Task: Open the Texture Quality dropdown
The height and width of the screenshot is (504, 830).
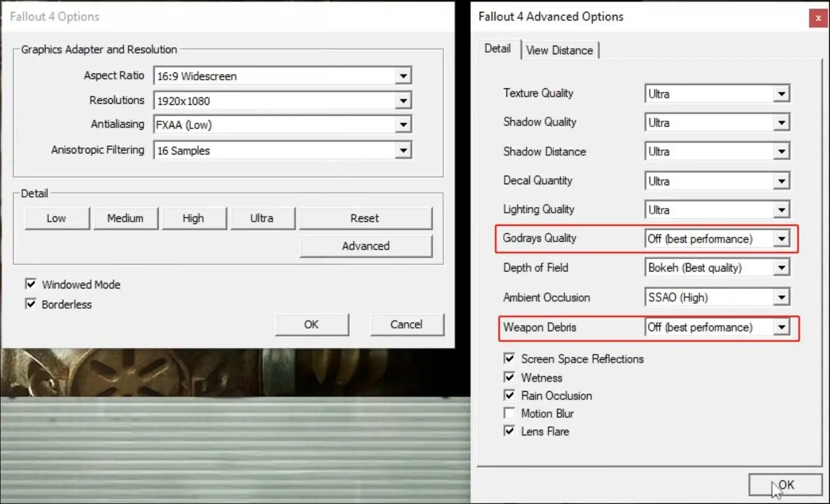Action: (x=781, y=94)
